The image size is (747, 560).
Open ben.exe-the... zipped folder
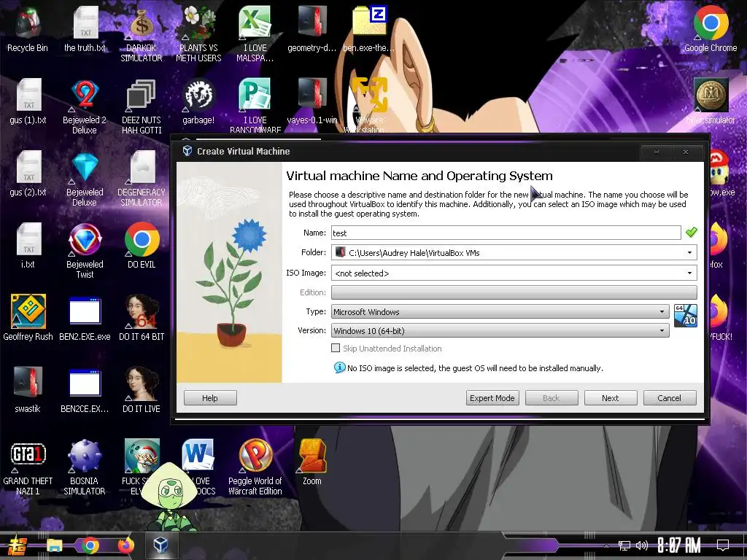pos(369,28)
